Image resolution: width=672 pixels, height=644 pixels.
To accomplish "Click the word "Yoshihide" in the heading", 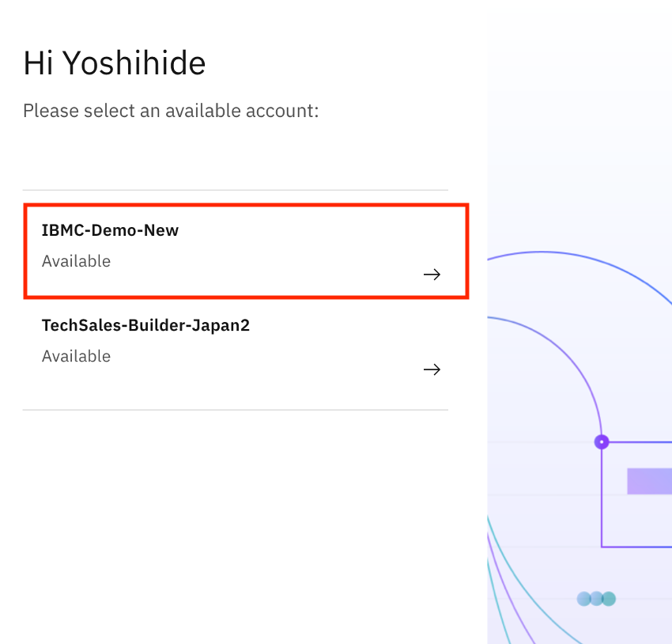I will pyautogui.click(x=134, y=63).
